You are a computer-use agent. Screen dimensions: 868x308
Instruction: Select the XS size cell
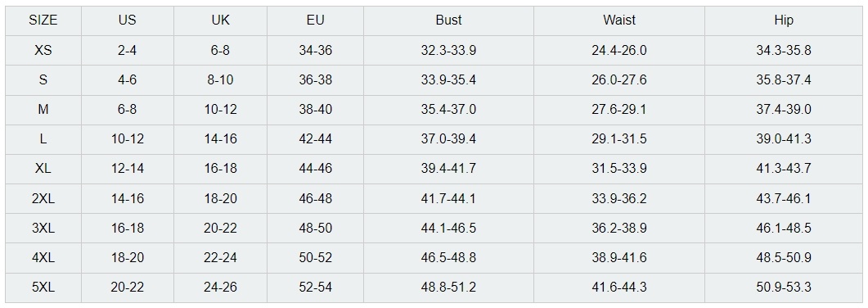(43, 51)
